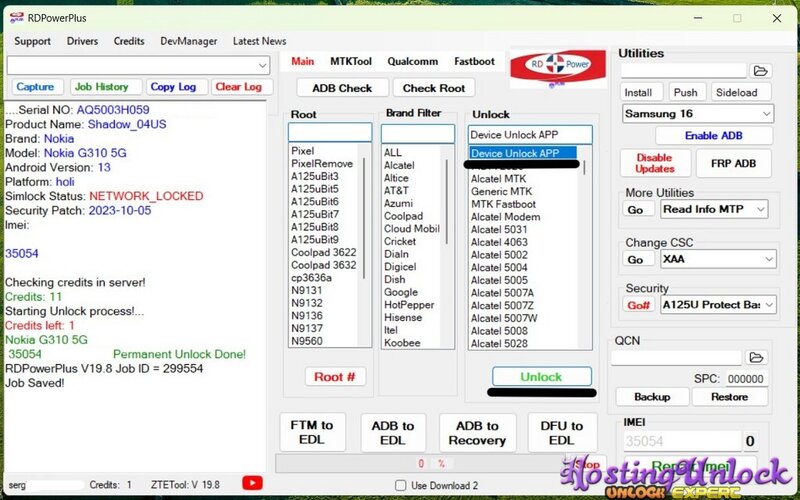Screen dimensions: 800x500
Task: Switch to the Qualcomm tab
Action: [x=412, y=61]
